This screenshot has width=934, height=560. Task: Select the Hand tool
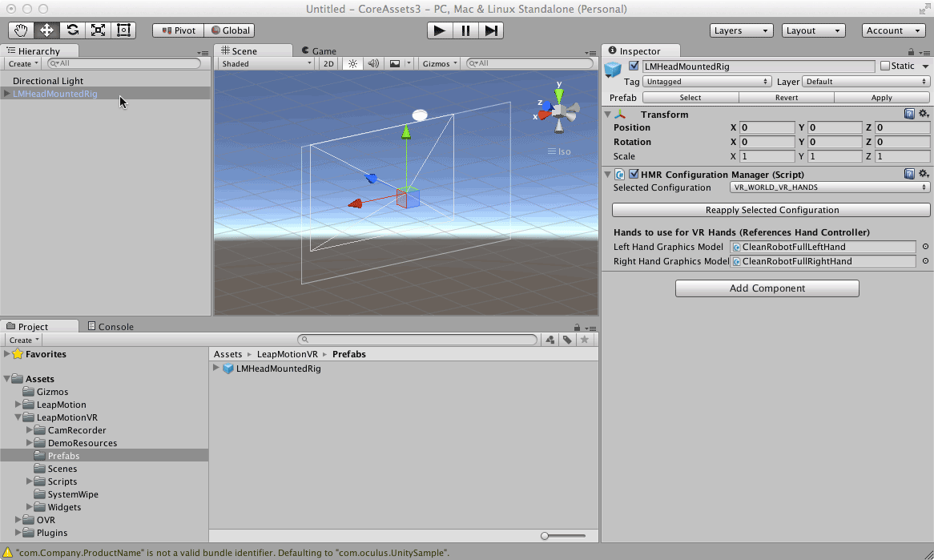[21, 30]
